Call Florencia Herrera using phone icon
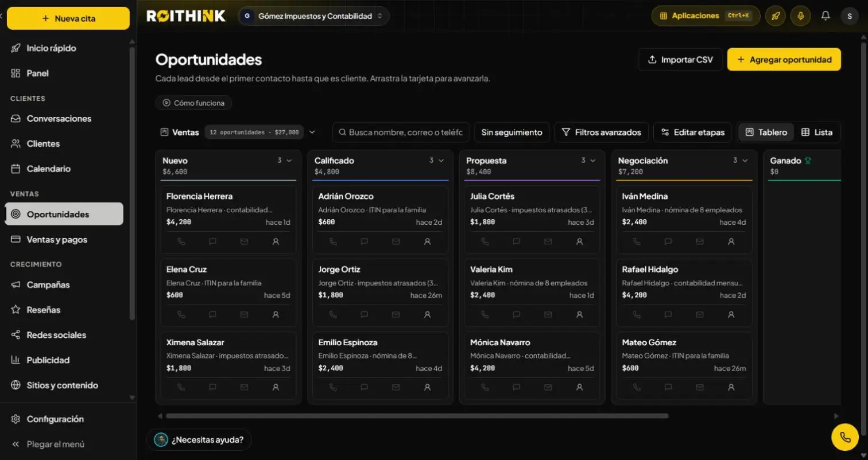The width and height of the screenshot is (868, 460). (181, 241)
